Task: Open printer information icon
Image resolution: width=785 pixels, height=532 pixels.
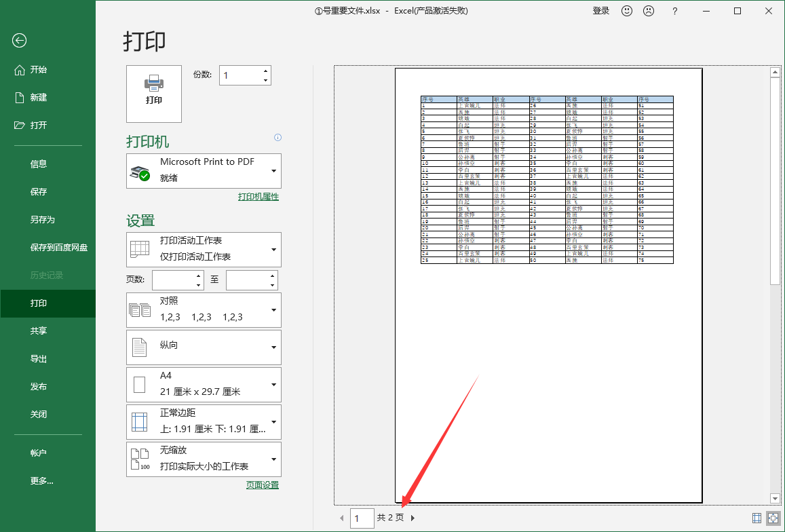Action: click(x=278, y=137)
